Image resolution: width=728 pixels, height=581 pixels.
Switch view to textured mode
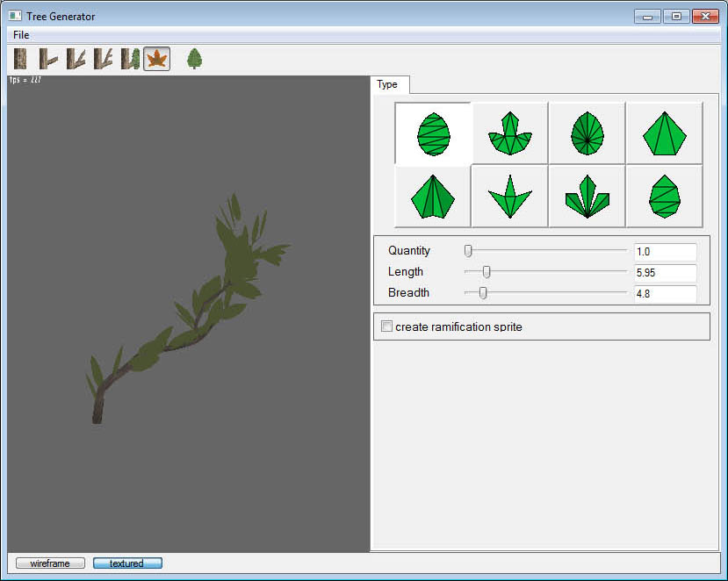pos(127,563)
